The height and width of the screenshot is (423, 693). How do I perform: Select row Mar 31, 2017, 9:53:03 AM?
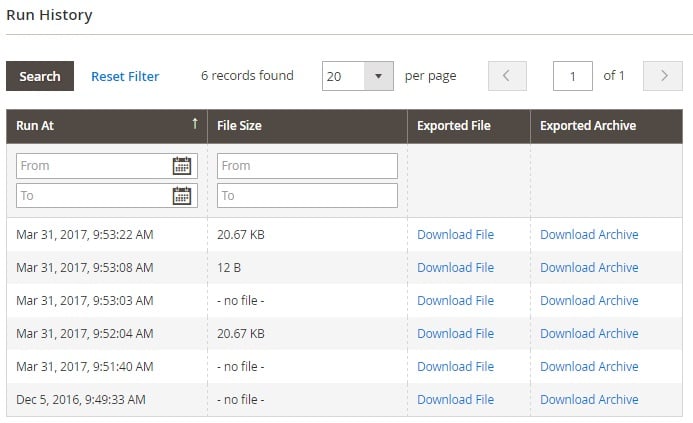344,301
